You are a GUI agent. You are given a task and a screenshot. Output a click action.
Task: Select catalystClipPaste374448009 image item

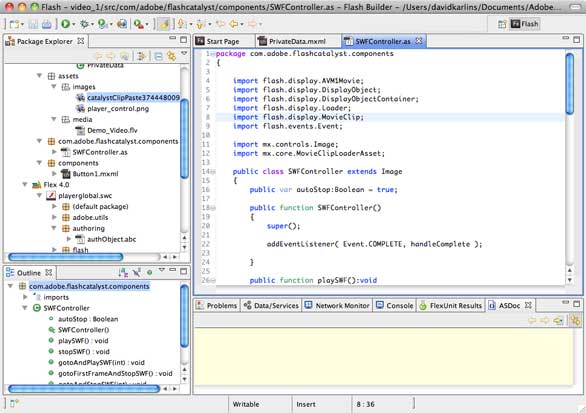coord(133,98)
